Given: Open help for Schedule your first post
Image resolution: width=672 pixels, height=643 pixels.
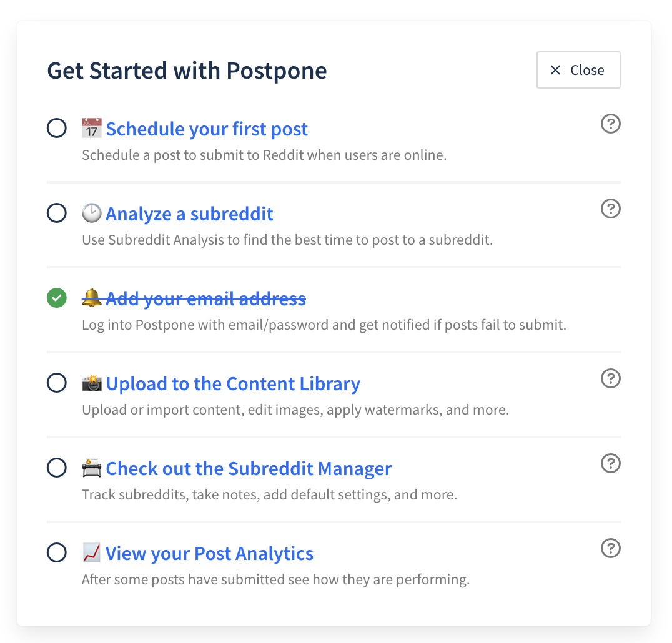Looking at the screenshot, I should 611,124.
